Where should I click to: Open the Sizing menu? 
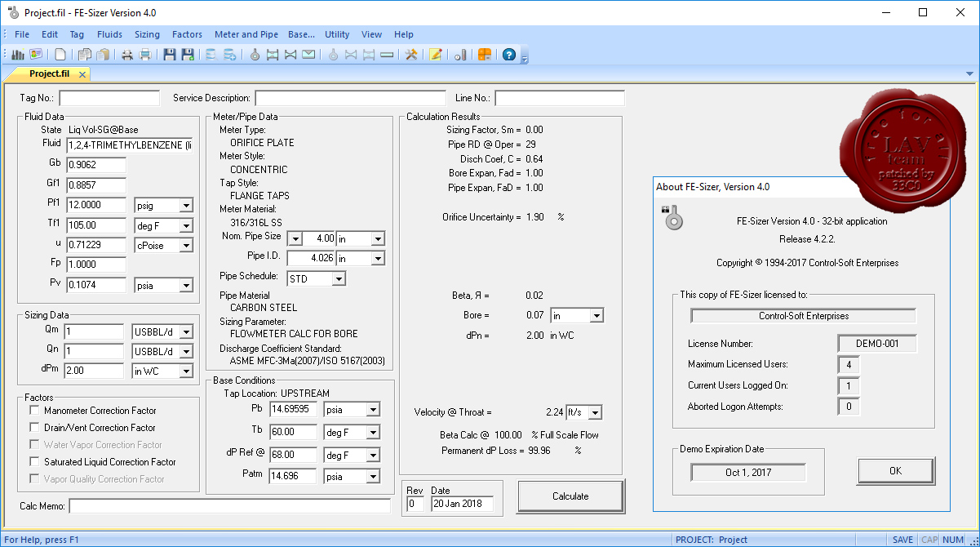tap(147, 34)
